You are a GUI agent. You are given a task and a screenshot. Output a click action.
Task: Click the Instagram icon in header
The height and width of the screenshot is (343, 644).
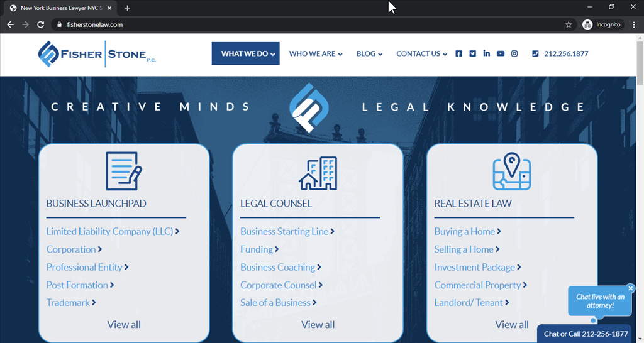pos(514,54)
